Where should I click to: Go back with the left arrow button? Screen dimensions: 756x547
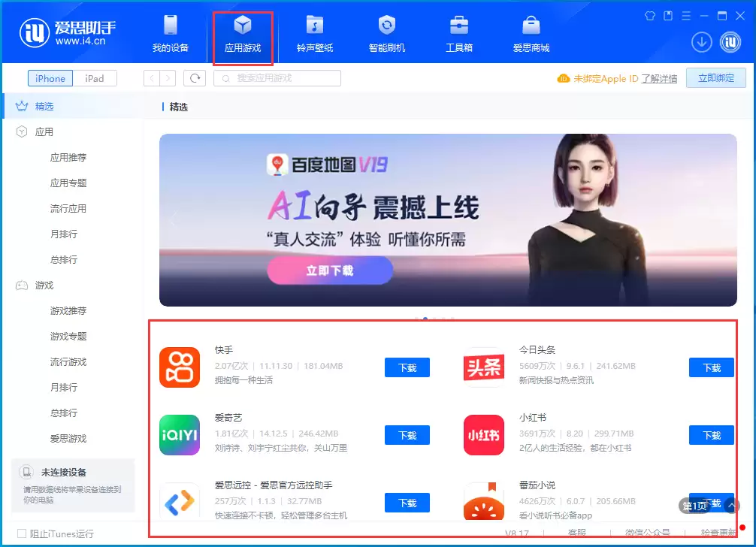pyautogui.click(x=152, y=78)
